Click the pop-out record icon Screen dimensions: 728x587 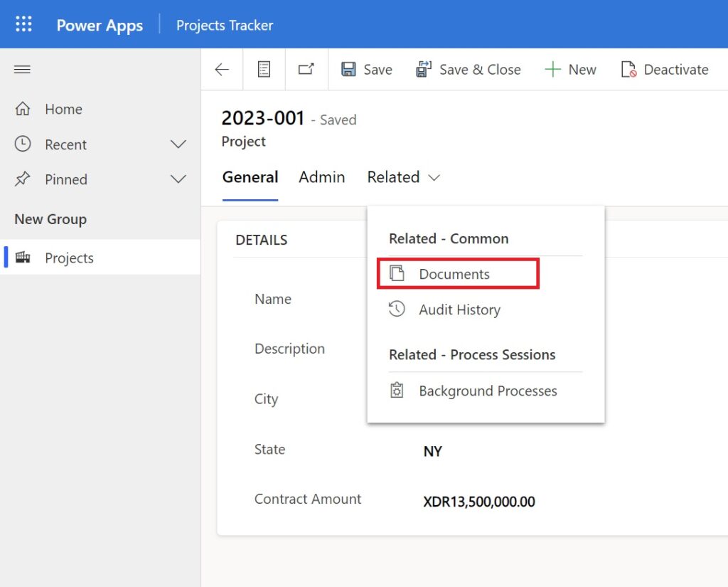pyautogui.click(x=306, y=69)
